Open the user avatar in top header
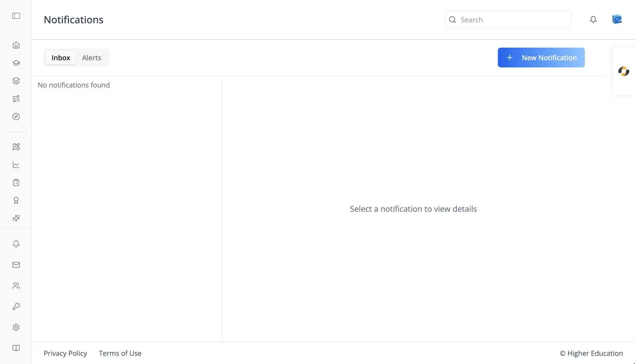Screen dimensions: 635x364 tap(617, 19)
